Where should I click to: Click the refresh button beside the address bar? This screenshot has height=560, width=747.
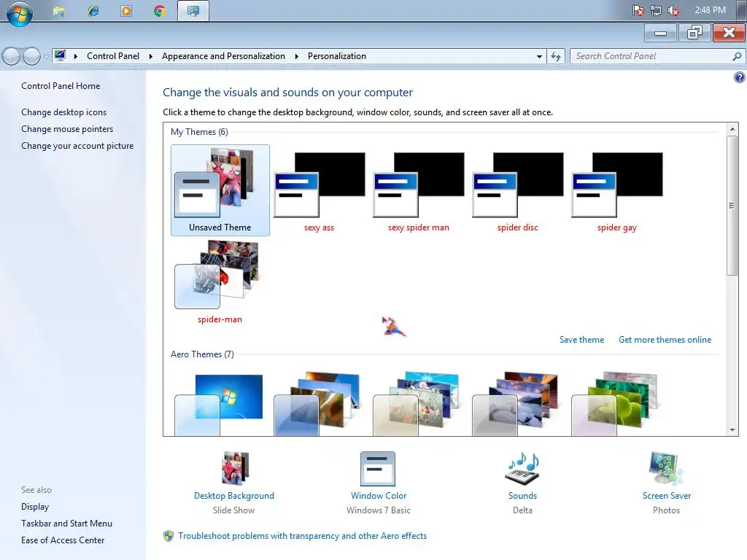tap(555, 56)
